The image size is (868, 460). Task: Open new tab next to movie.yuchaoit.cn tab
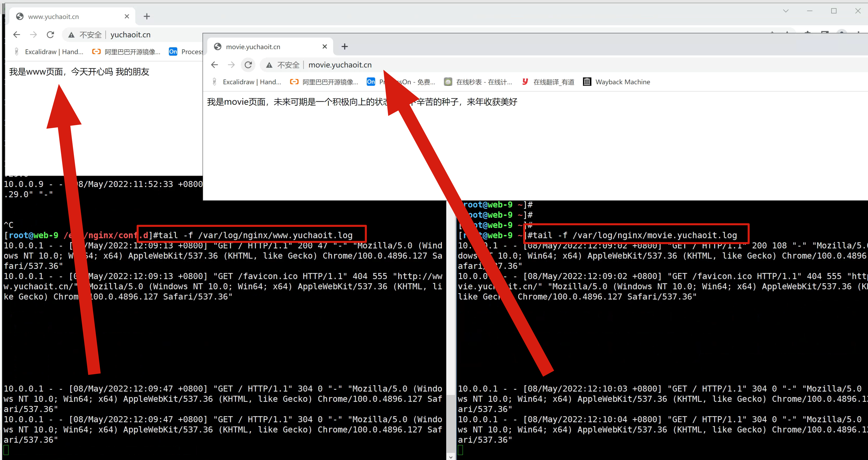[x=344, y=46]
